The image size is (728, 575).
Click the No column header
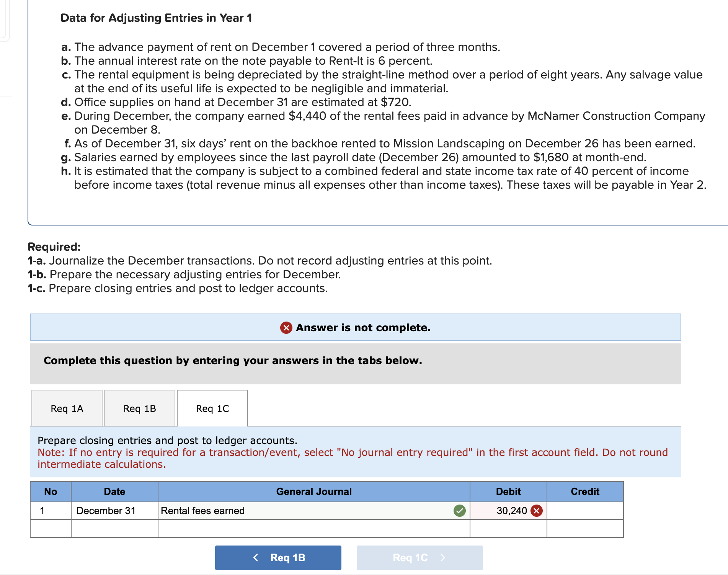click(51, 492)
